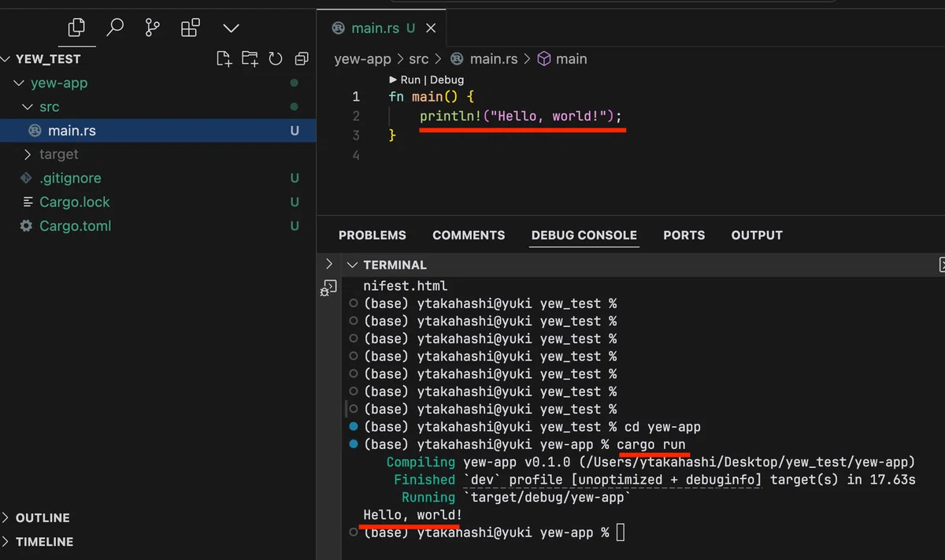Select the main.rs editor tab

click(381, 28)
